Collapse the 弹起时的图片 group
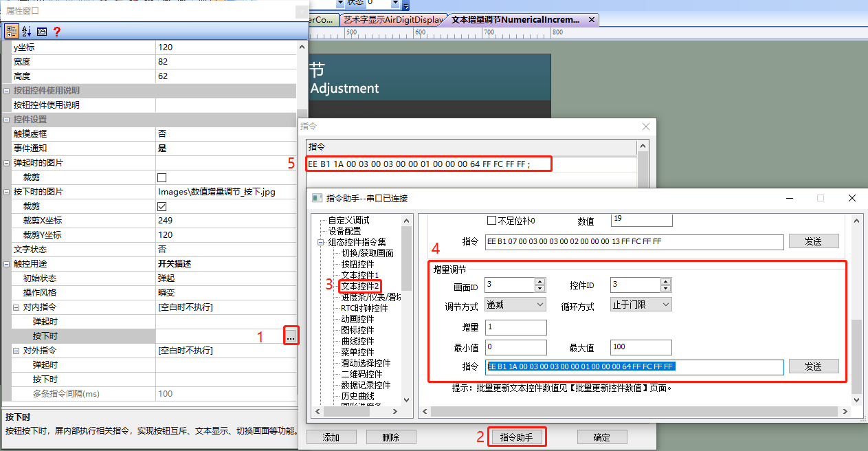 pyautogui.click(x=7, y=163)
